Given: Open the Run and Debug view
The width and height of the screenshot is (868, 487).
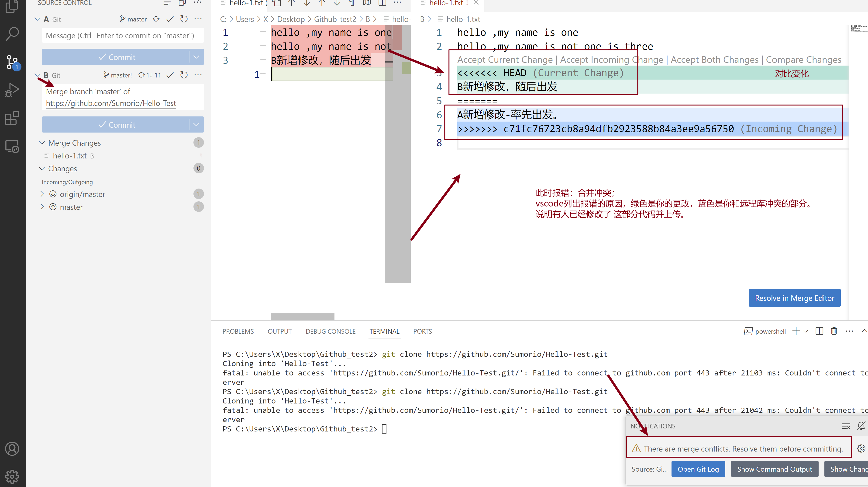Looking at the screenshot, I should coord(12,90).
